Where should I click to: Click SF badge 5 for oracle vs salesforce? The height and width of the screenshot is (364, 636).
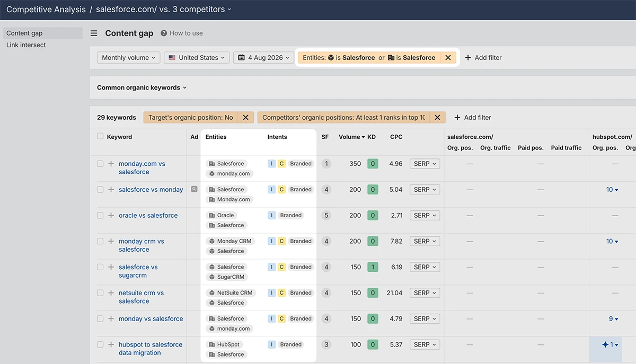click(x=326, y=216)
